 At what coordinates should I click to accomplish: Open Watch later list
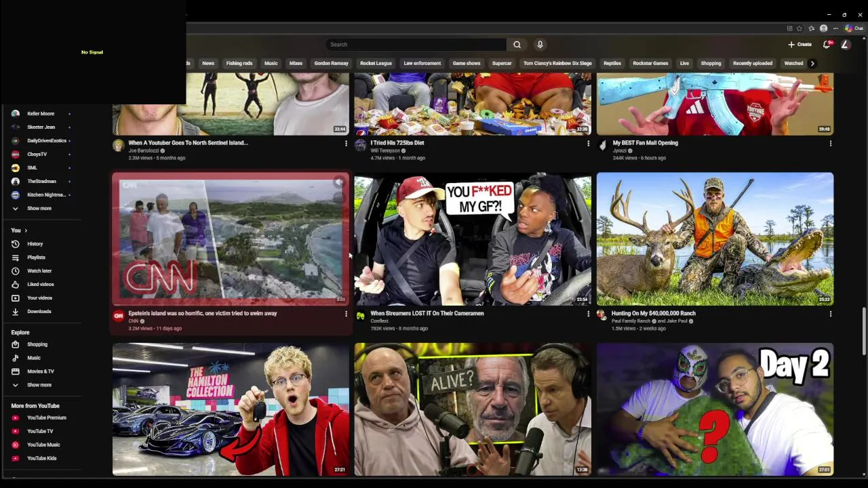[x=41, y=271]
